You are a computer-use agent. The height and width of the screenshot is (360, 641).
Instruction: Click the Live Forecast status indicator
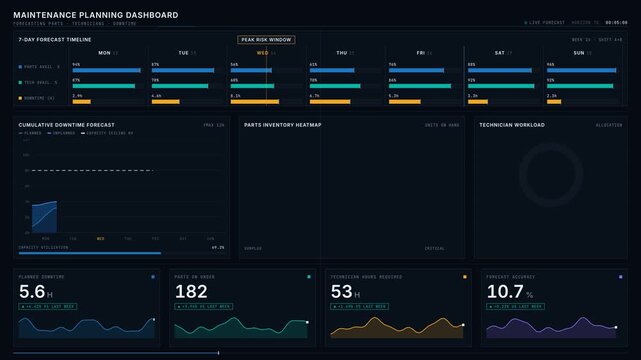tap(545, 22)
